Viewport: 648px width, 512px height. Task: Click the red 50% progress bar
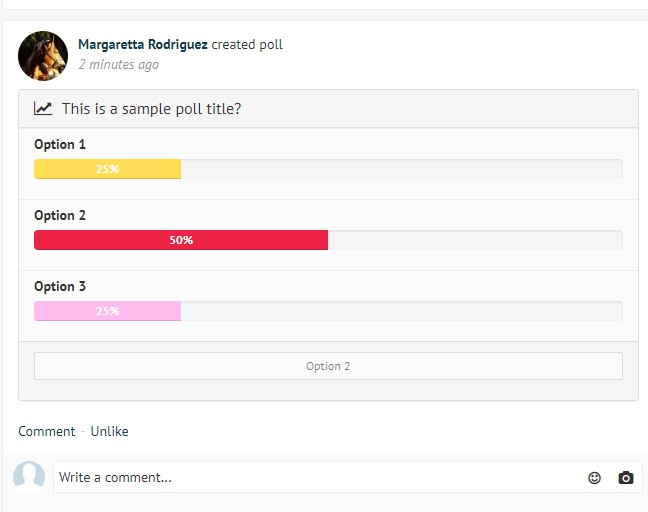(x=181, y=240)
